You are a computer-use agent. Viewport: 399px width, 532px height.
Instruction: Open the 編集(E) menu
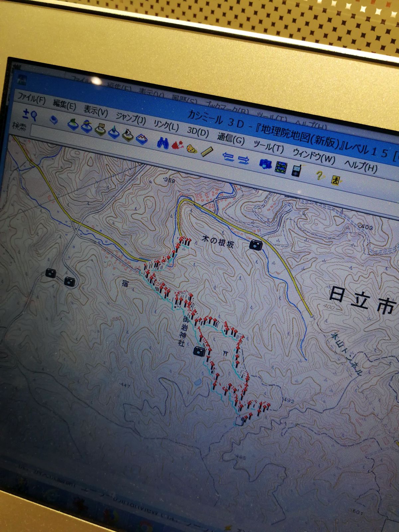65,105
